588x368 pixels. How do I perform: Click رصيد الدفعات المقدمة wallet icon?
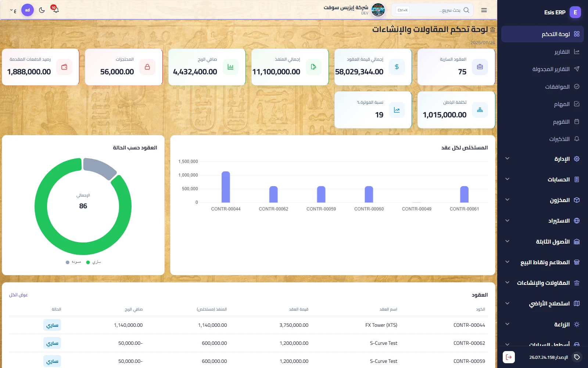[x=64, y=67]
